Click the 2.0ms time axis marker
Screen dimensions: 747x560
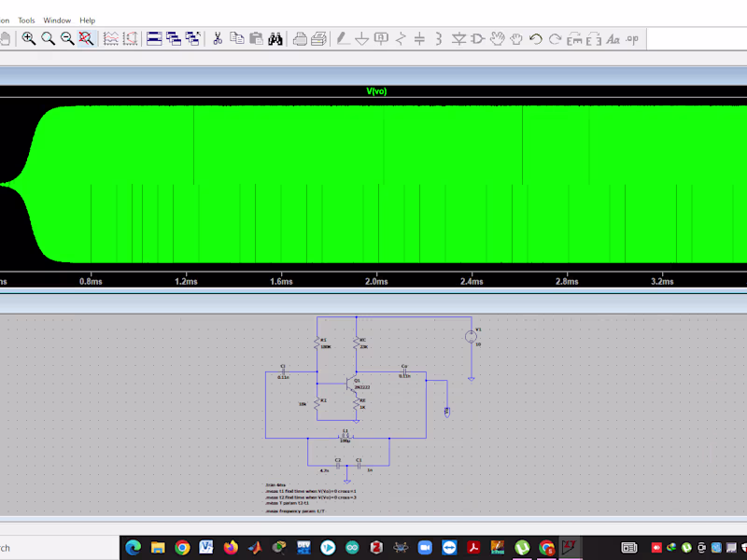[376, 280]
